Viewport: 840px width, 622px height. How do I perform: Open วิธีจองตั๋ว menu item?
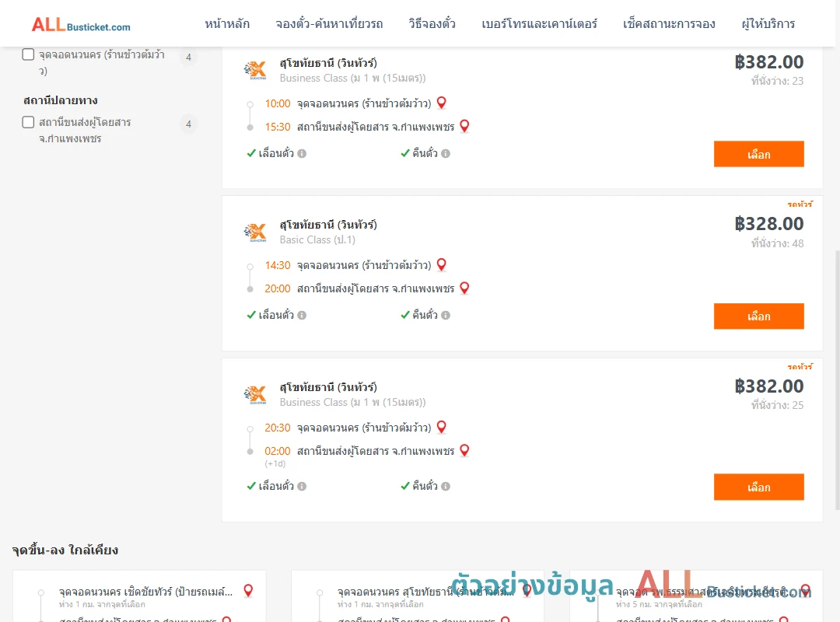[x=432, y=24]
